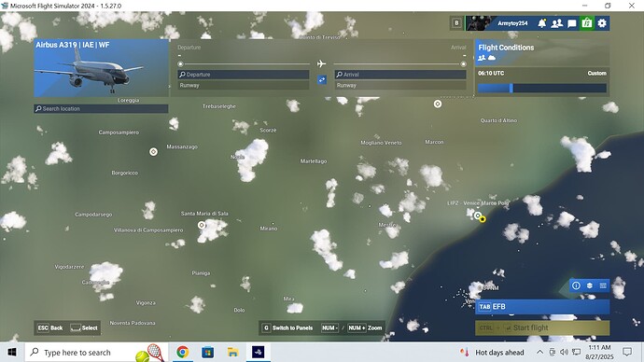The width and height of the screenshot is (644, 362).
Task: Zoom out using the NUM - key button
Action: (x=329, y=327)
